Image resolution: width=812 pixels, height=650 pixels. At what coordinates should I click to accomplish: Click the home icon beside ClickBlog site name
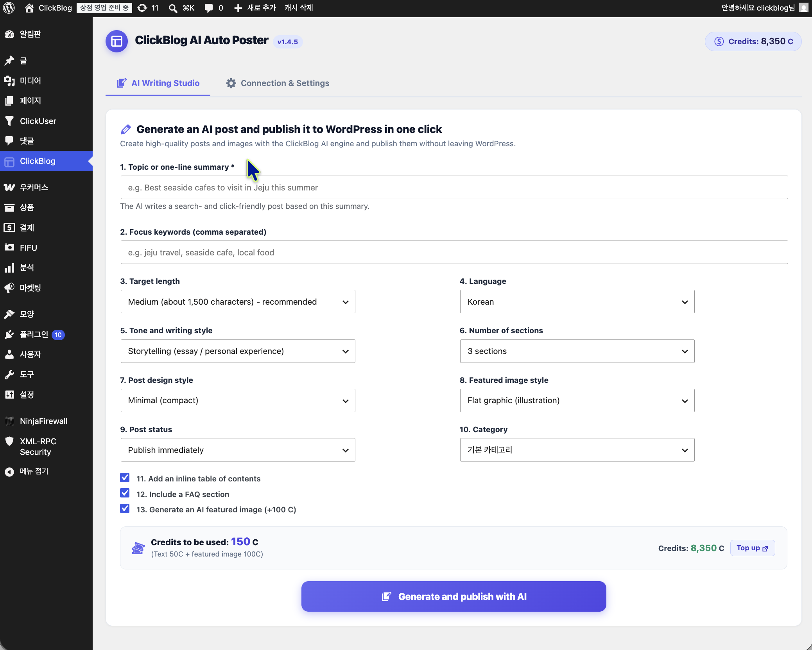[29, 8]
